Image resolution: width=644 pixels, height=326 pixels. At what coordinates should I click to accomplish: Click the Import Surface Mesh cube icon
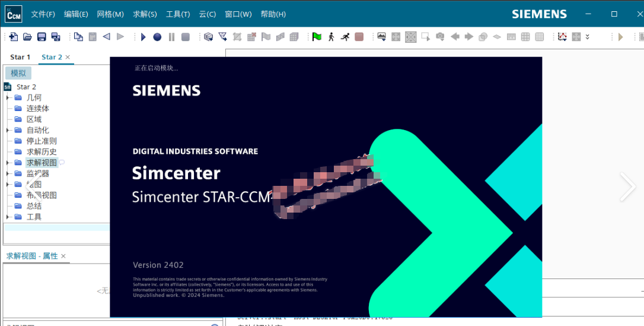(209, 37)
